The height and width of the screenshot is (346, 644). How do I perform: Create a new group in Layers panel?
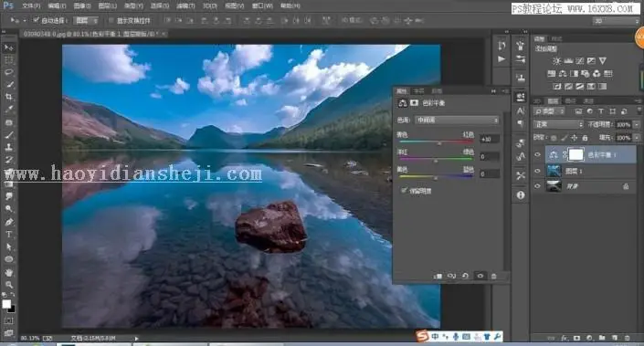click(602, 338)
